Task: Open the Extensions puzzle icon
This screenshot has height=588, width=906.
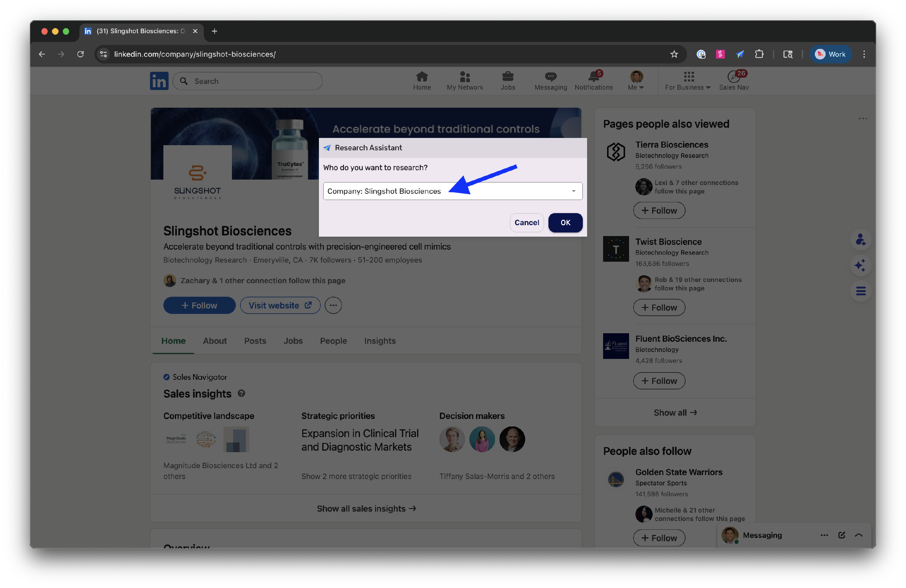Action: pyautogui.click(x=759, y=54)
